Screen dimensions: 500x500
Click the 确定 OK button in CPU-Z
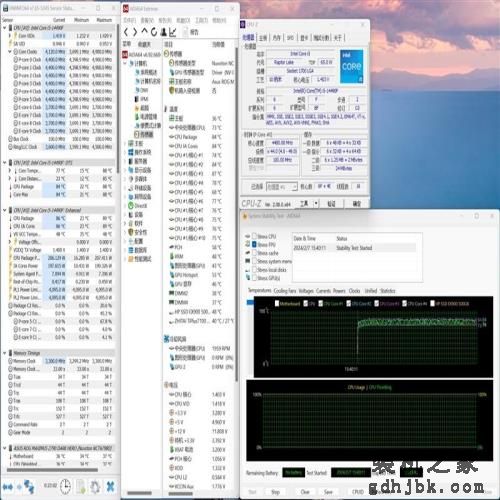tap(357, 203)
